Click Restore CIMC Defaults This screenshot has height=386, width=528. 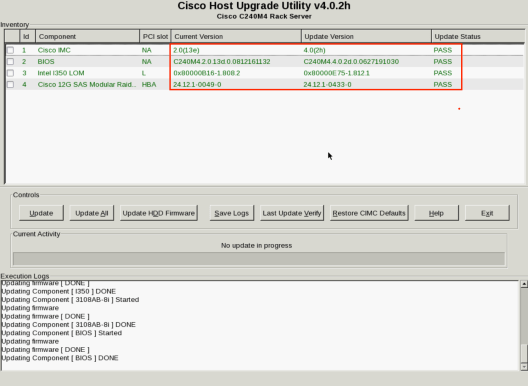click(x=369, y=213)
